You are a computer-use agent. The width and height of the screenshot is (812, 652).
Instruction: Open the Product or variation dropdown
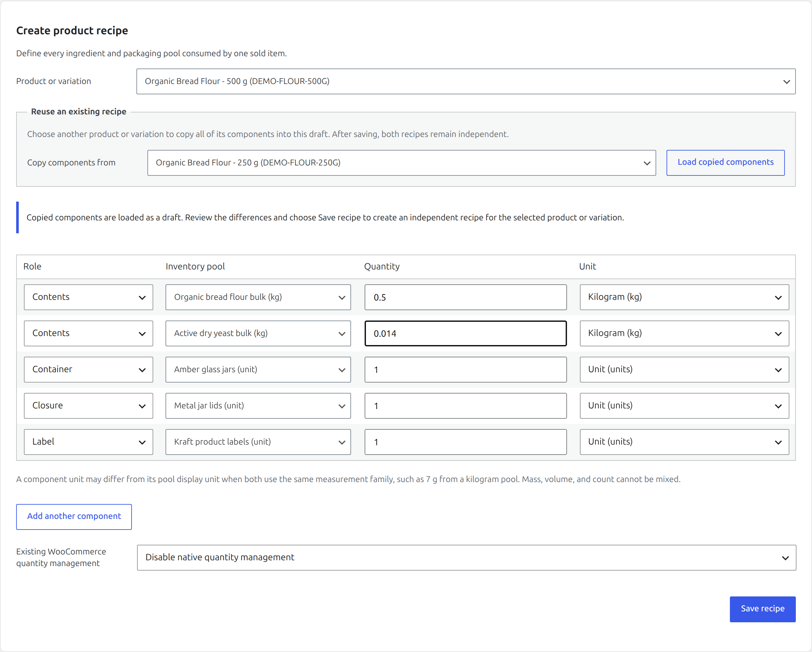(x=466, y=81)
